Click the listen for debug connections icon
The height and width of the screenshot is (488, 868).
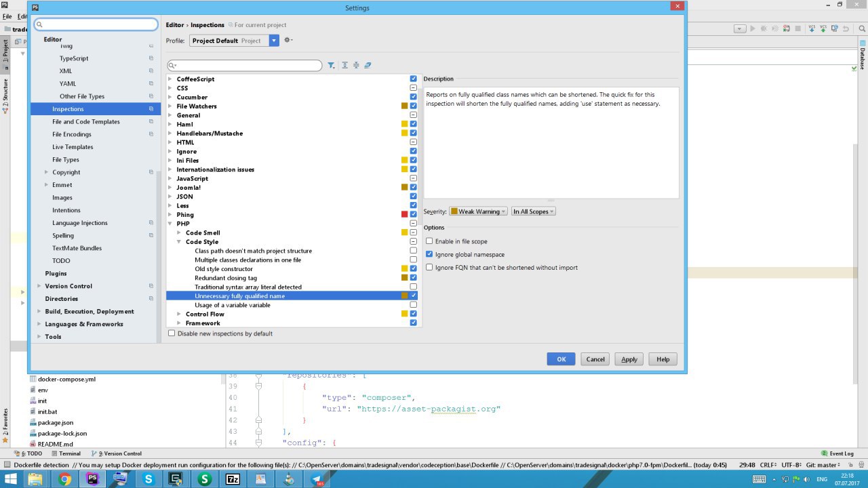(x=787, y=28)
